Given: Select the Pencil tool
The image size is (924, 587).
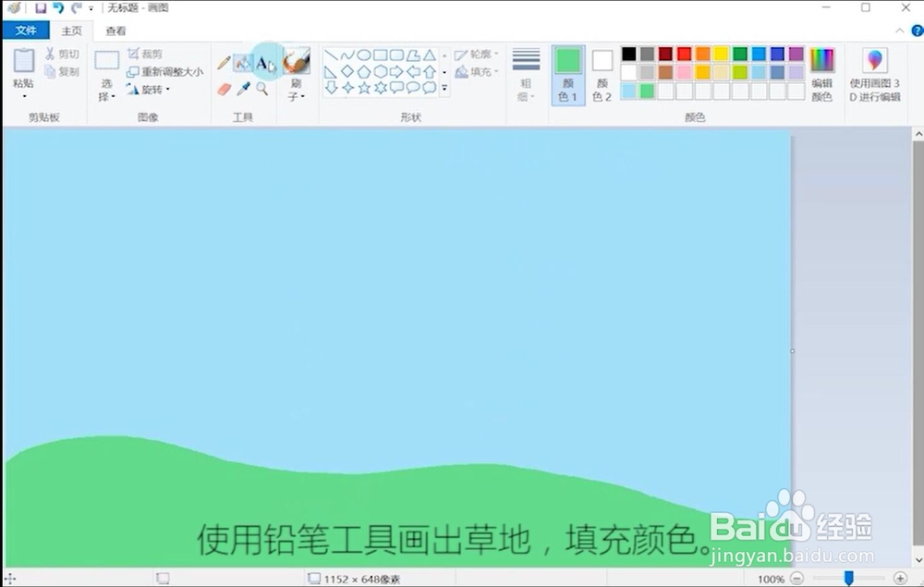Looking at the screenshot, I should pos(224,62).
